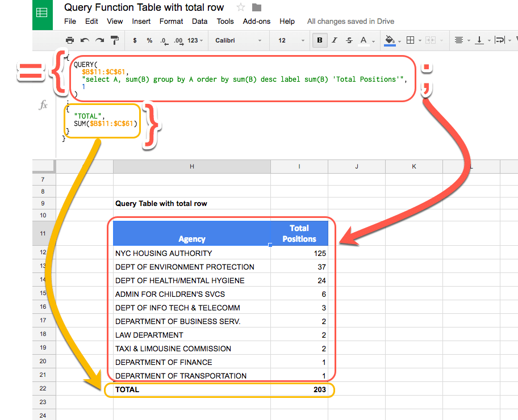518x420 pixels.
Task: Decrease decimal places
Action: pyautogui.click(x=164, y=40)
